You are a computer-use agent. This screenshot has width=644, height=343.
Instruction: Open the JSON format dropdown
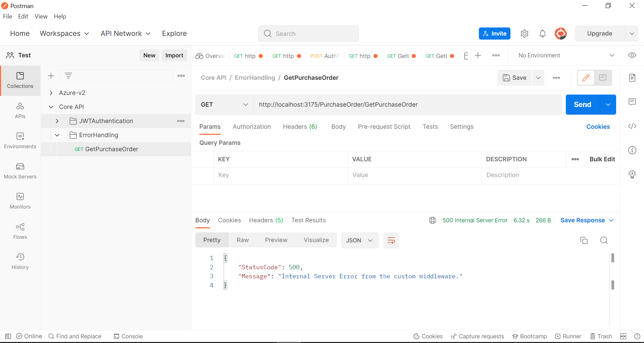pyautogui.click(x=359, y=240)
